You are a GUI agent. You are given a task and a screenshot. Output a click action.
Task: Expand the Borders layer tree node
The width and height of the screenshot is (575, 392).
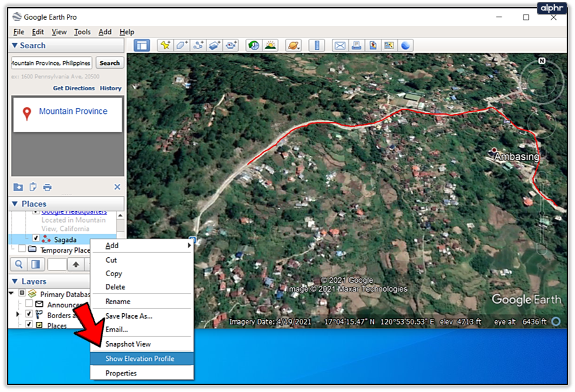[x=17, y=314]
